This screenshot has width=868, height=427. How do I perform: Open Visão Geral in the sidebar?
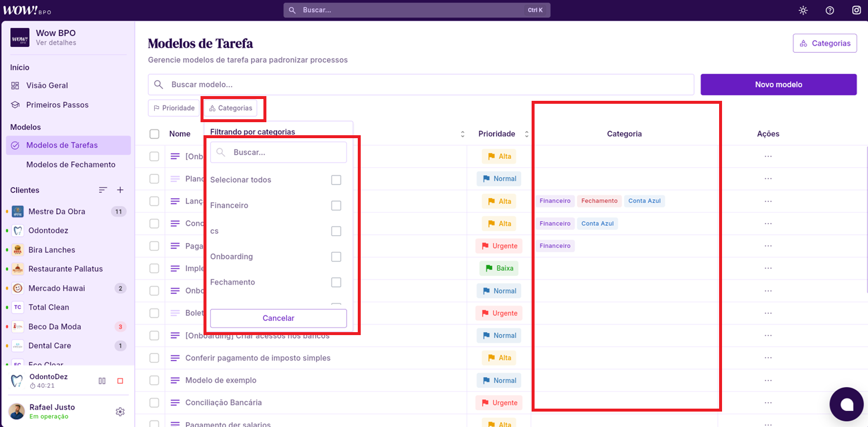coord(47,85)
